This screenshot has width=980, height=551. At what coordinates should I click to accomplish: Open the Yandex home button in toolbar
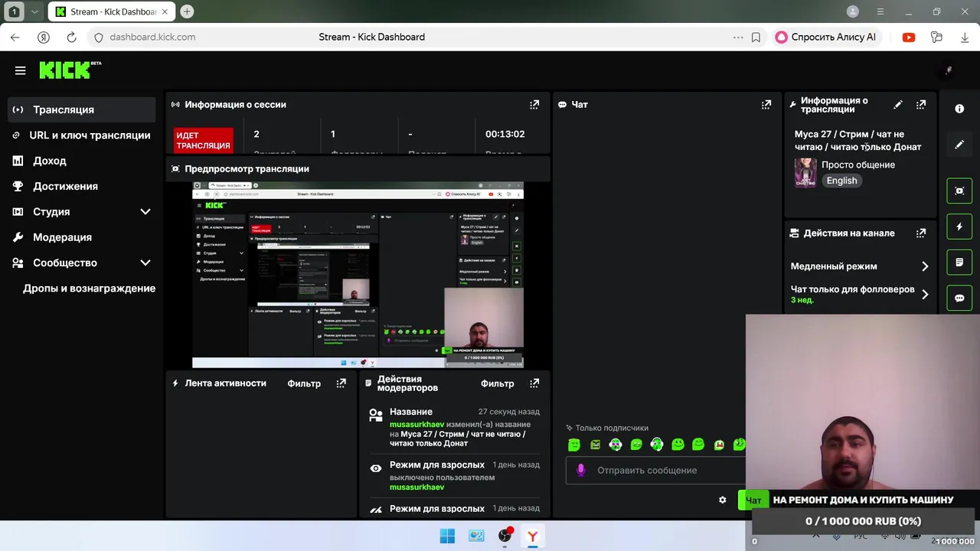coord(44,37)
